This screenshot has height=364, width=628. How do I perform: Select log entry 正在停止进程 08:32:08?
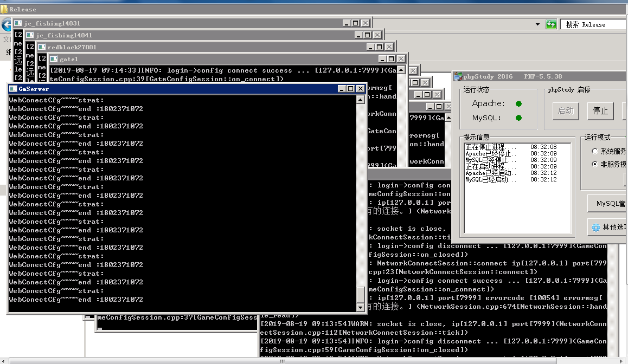coord(511,147)
